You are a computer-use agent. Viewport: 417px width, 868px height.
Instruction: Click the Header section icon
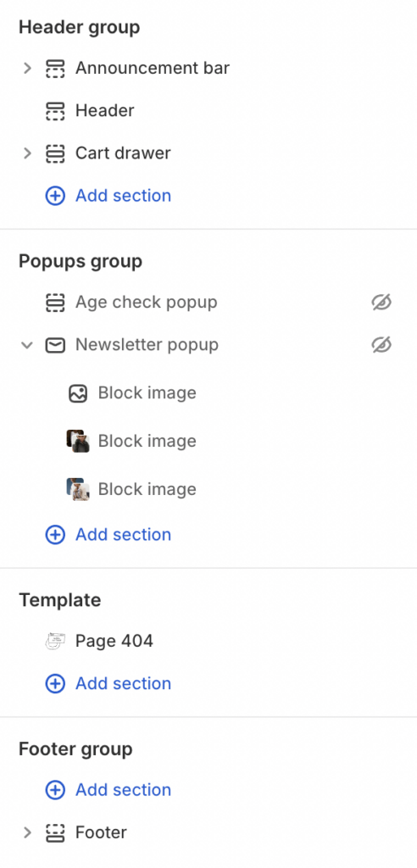[x=55, y=111]
